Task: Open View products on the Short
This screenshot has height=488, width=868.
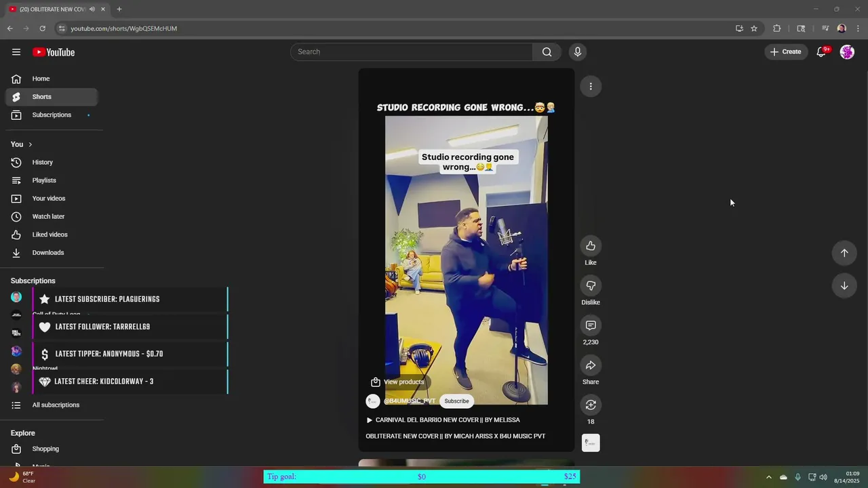Action: (397, 382)
